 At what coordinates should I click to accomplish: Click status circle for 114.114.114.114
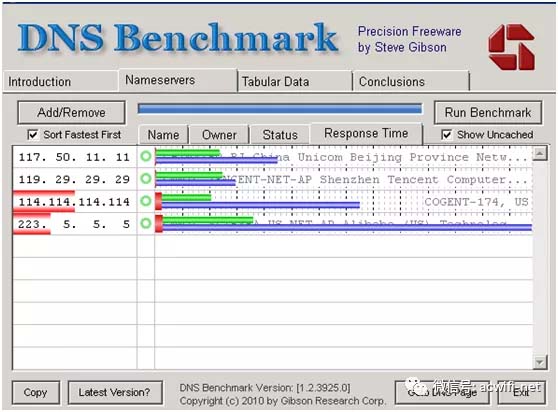coord(146,201)
